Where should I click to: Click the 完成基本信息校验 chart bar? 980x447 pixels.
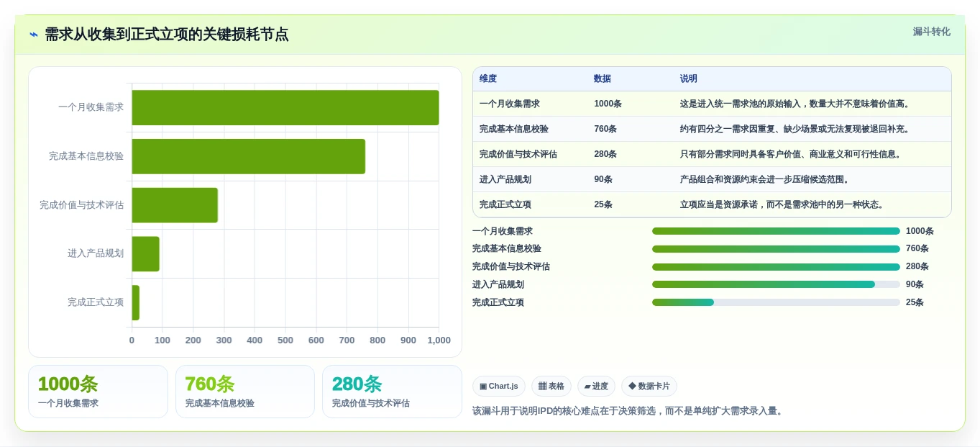pos(248,156)
